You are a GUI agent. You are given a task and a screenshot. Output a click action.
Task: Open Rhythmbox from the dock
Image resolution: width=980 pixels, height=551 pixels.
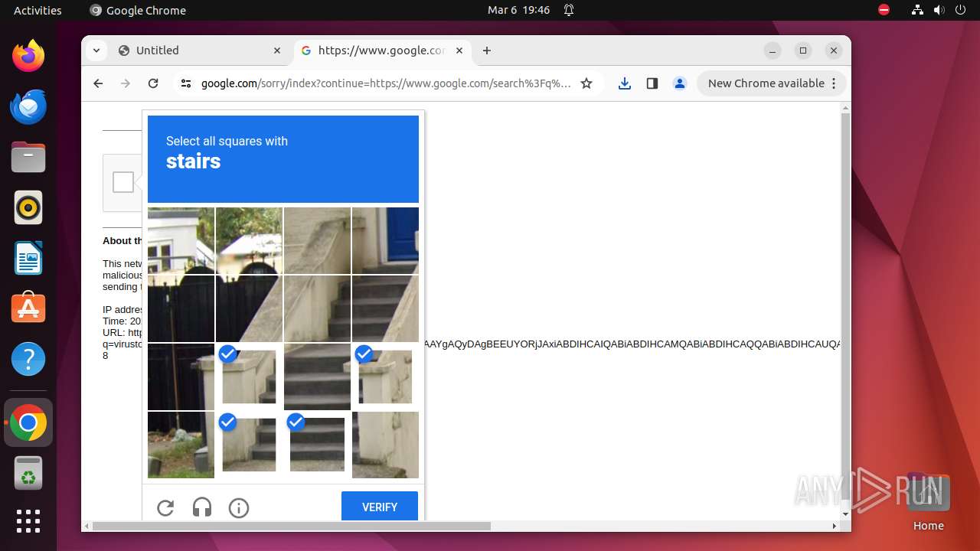click(x=28, y=207)
